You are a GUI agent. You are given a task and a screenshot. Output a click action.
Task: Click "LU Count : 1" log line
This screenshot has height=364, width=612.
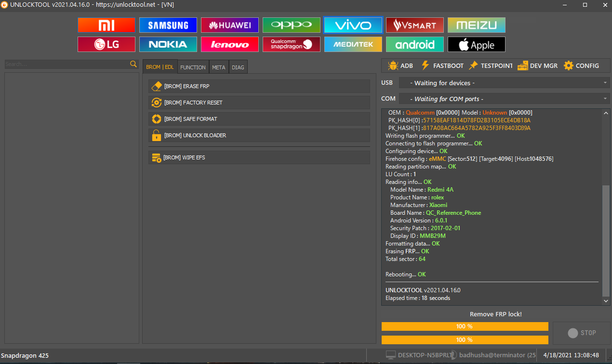(x=401, y=174)
